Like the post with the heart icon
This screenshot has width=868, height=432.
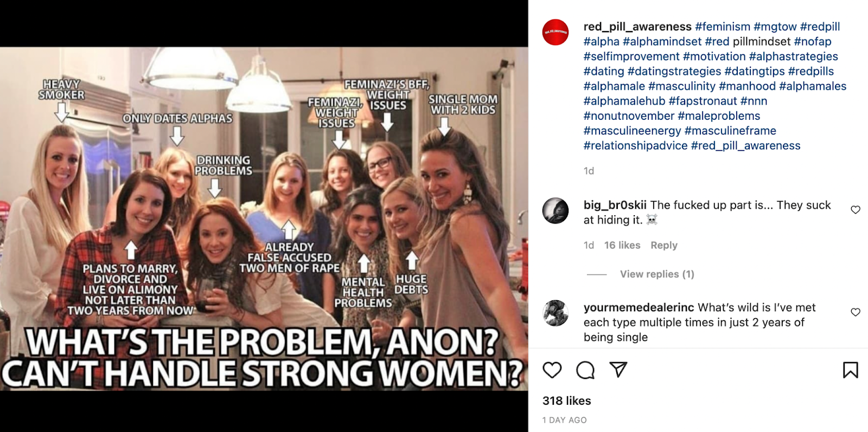[x=552, y=370]
